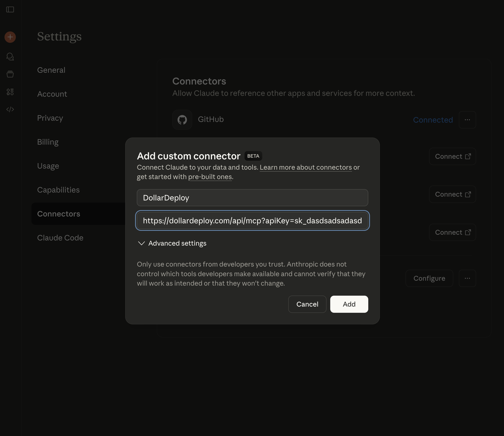Image resolution: width=504 pixels, height=436 pixels.
Task: Focus the MCP server URL field
Action: pyautogui.click(x=252, y=221)
